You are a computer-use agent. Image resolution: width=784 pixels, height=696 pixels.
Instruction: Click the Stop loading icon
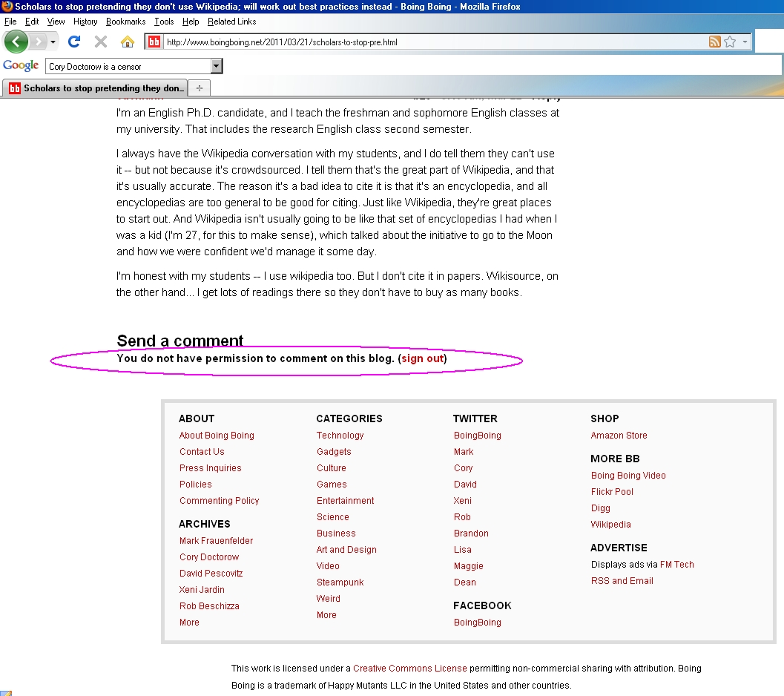(x=101, y=42)
